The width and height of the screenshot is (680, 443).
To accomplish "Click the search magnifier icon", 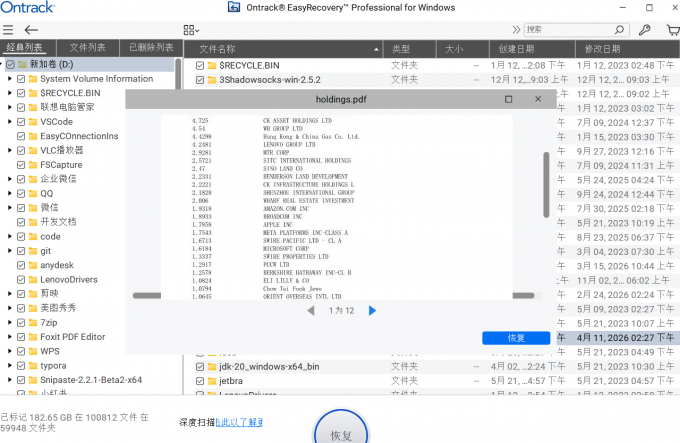I will pyautogui.click(x=619, y=29).
